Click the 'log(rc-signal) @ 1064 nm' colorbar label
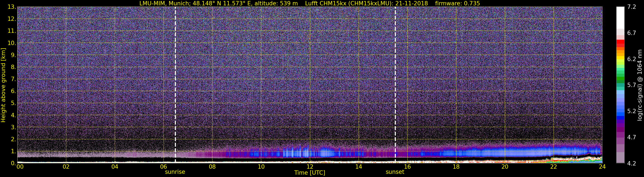This screenshot has height=177, width=644. tap(640, 85)
